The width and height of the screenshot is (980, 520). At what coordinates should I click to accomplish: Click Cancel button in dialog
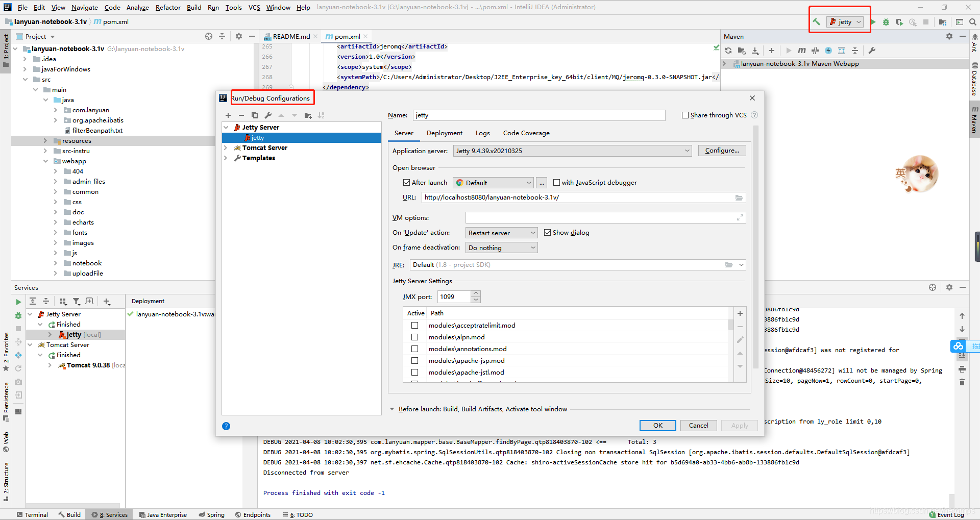click(699, 426)
